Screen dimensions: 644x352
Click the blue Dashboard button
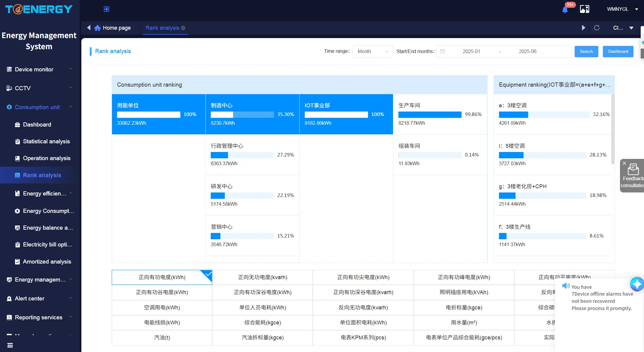click(x=618, y=51)
